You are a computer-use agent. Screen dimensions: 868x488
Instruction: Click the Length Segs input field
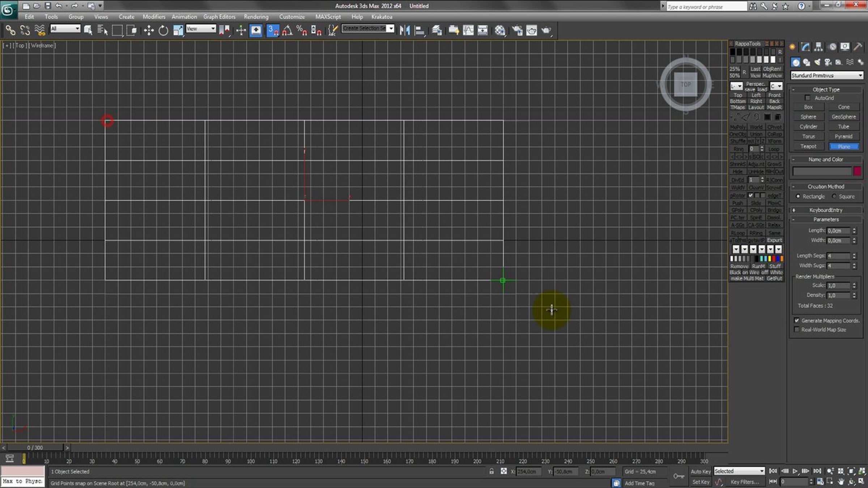tap(838, 256)
